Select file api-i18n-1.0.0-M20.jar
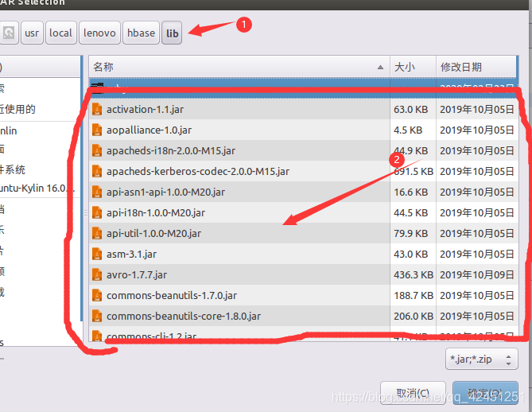The width and height of the screenshot is (532, 412). pyautogui.click(x=304, y=213)
